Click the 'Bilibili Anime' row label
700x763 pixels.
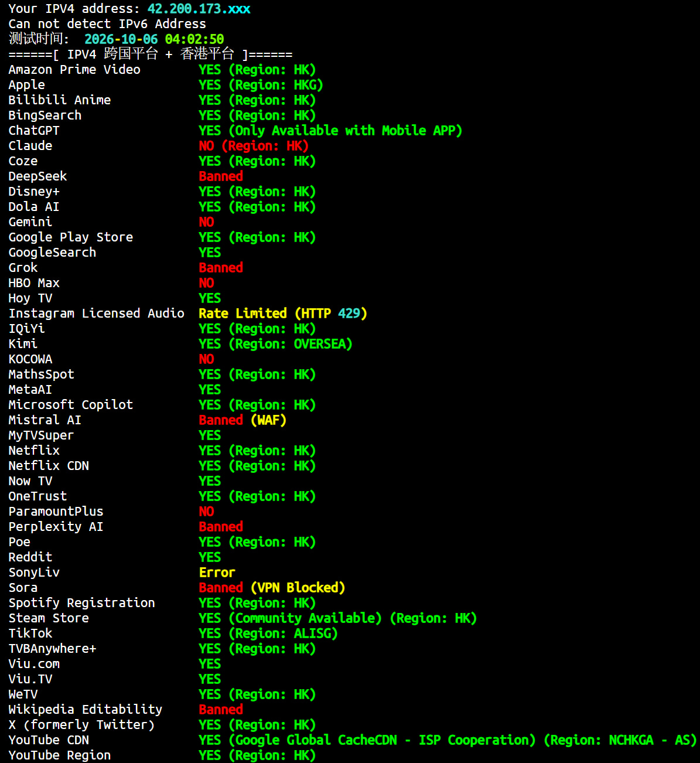[60, 100]
